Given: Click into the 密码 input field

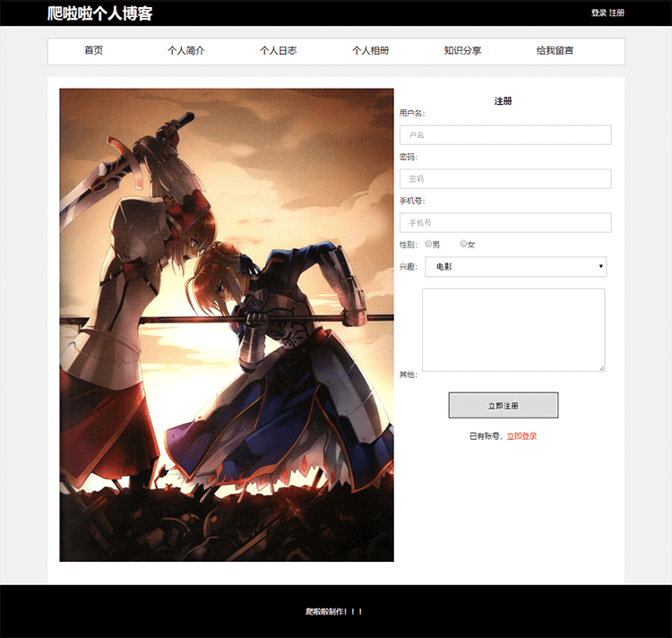Looking at the screenshot, I should click(x=505, y=179).
